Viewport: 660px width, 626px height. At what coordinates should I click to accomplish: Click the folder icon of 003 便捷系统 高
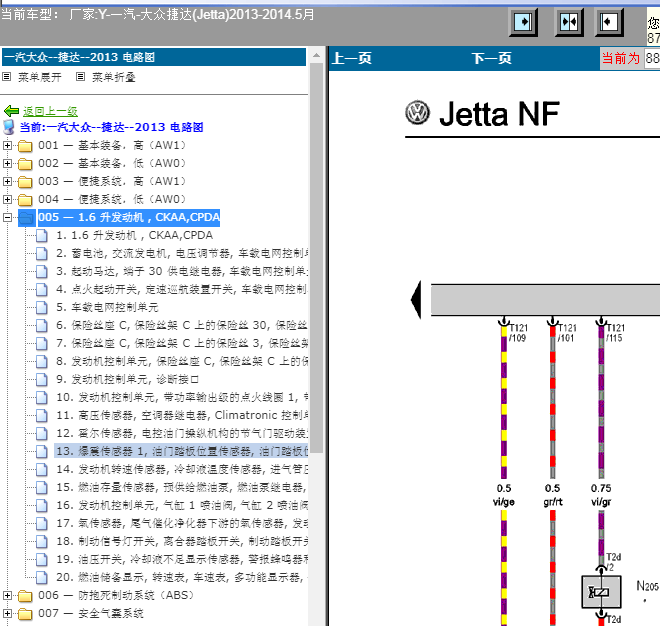click(x=25, y=182)
